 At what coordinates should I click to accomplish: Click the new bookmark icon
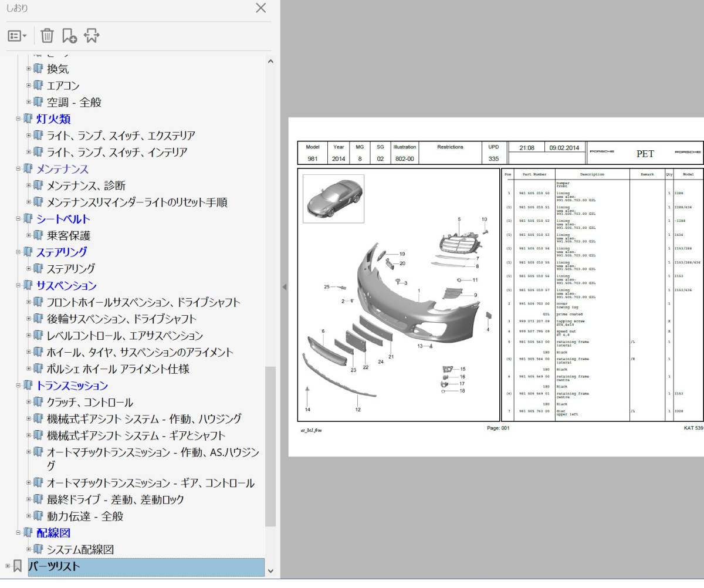pyautogui.click(x=69, y=36)
